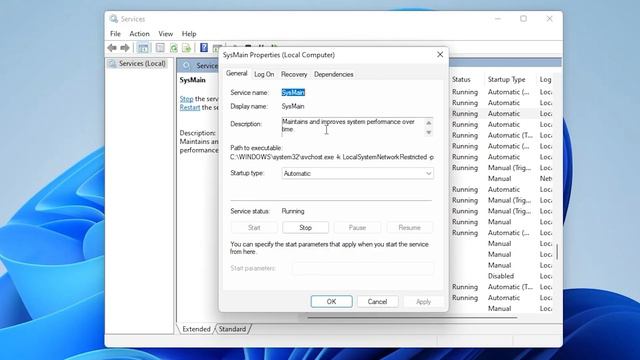Switch to the General tab
The image size is (640, 360).
[237, 73]
